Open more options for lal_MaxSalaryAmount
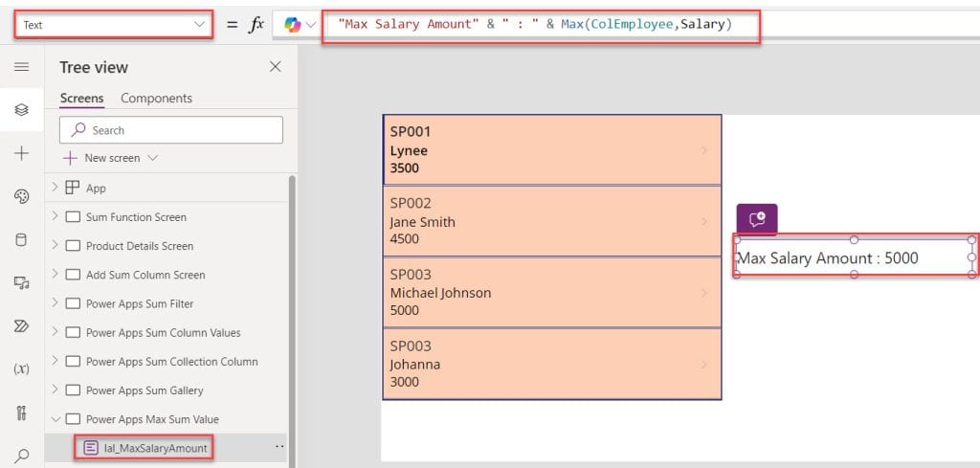 pyautogui.click(x=278, y=447)
